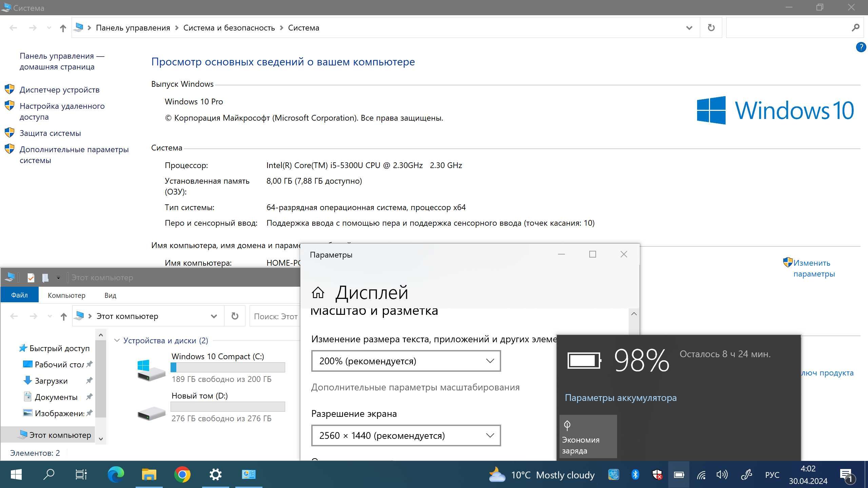Open the Файл tab in Explorer

19,295
